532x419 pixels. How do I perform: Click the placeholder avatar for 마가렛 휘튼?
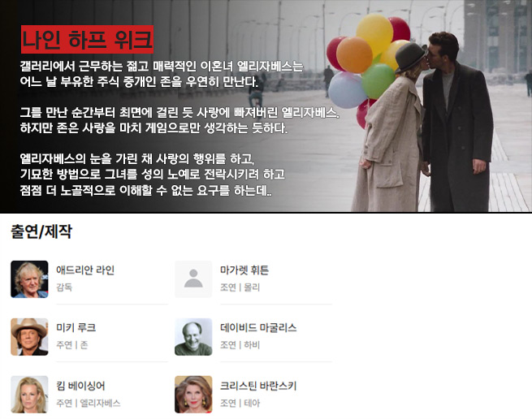click(193, 279)
